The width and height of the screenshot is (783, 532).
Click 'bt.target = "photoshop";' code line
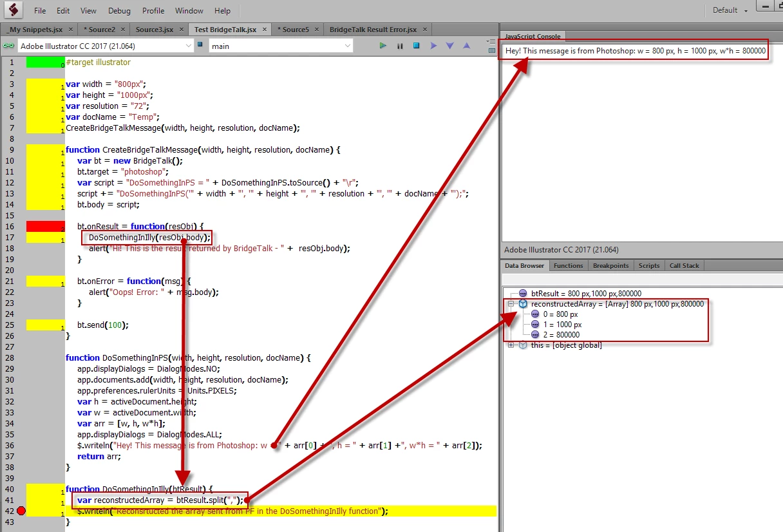(122, 171)
